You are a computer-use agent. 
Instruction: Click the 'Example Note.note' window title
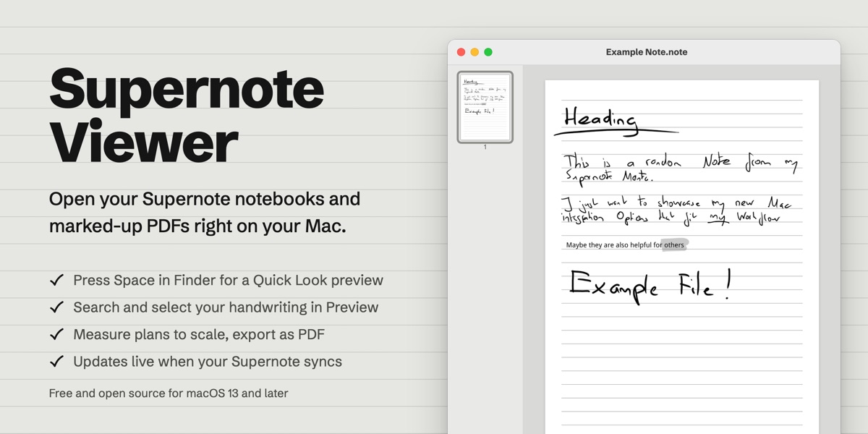click(x=647, y=52)
